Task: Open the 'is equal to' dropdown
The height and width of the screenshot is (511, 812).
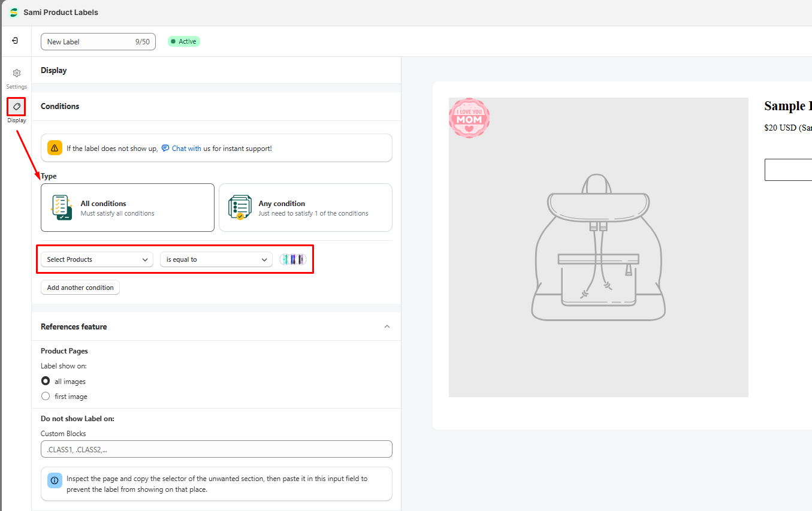Action: pyautogui.click(x=216, y=259)
